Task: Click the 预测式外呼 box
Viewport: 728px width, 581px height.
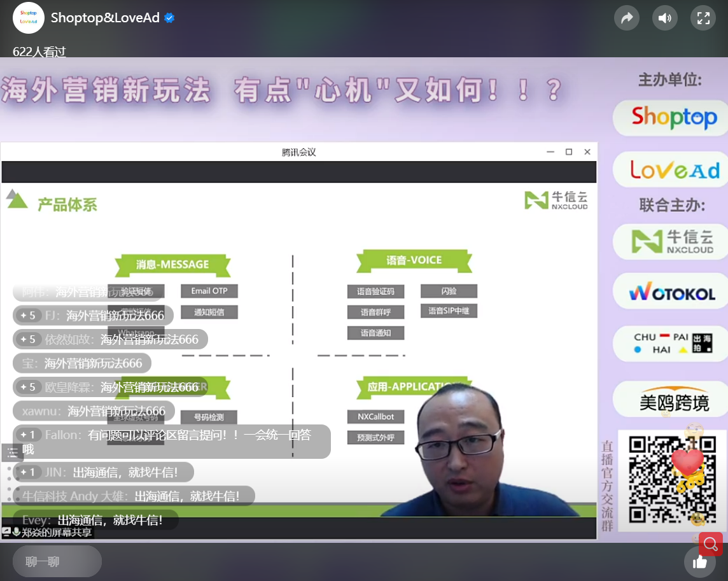Action: [x=375, y=437]
